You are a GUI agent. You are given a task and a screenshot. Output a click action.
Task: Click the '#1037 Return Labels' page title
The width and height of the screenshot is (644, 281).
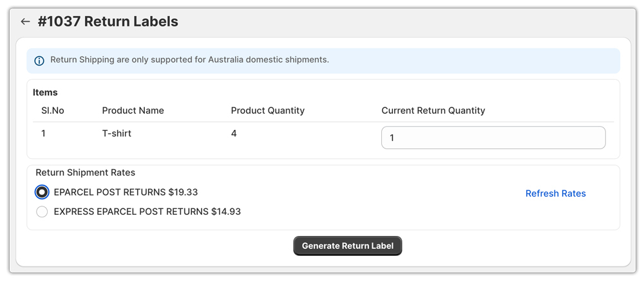point(108,21)
